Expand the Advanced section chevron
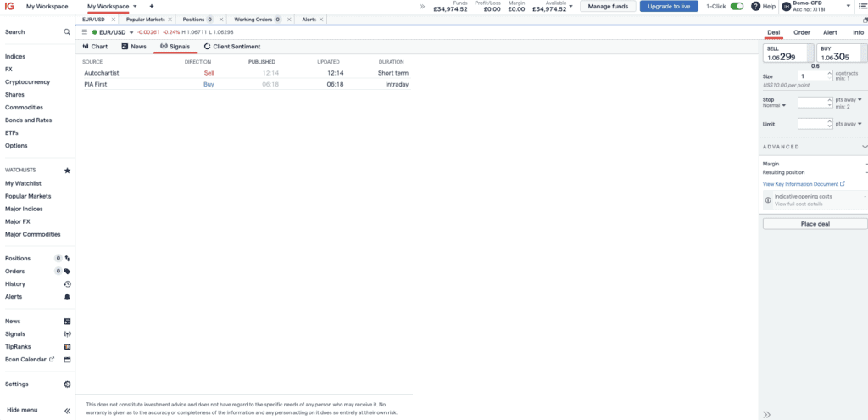Screen dimensions: 868x420 862,147
